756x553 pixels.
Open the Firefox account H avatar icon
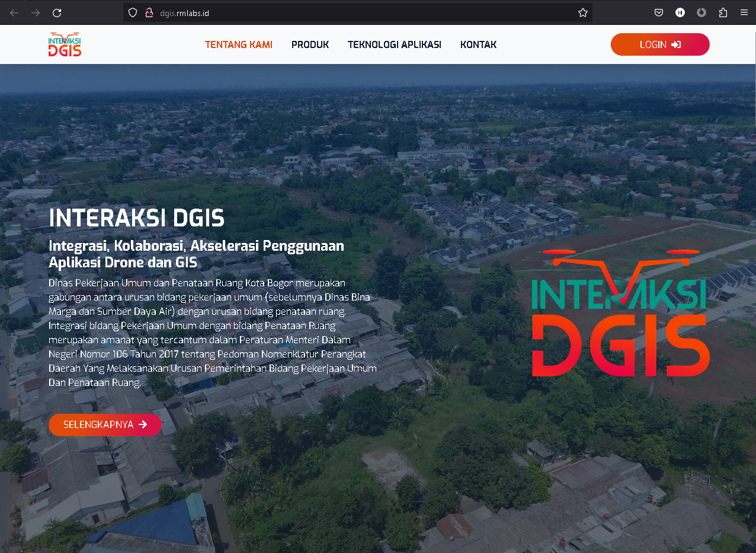point(680,12)
